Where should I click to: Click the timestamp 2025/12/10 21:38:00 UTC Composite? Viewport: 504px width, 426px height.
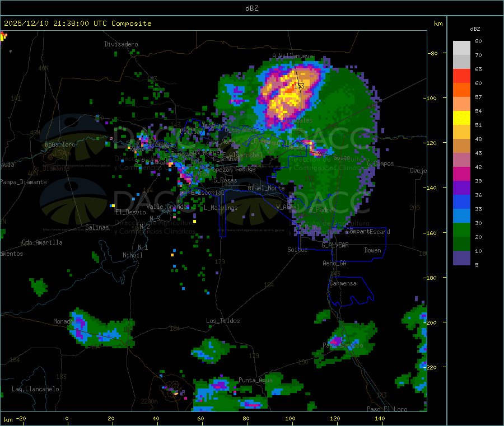point(77,24)
